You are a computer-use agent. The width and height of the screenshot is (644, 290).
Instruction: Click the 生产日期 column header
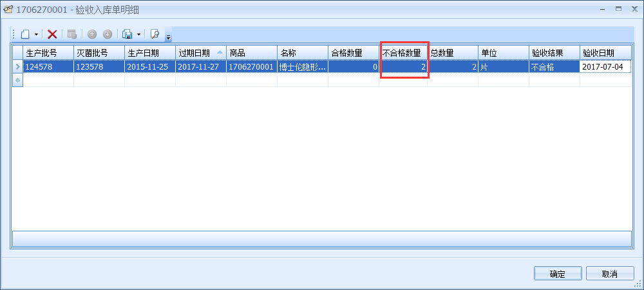coord(150,53)
